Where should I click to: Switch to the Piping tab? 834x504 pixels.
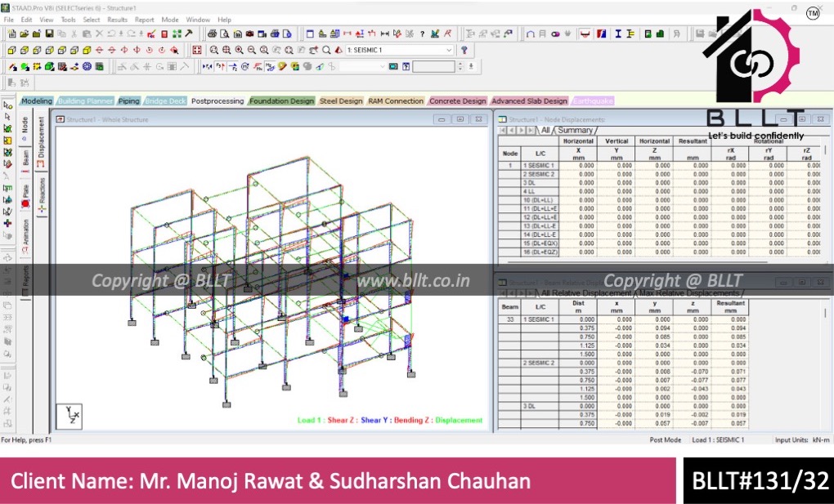[128, 101]
